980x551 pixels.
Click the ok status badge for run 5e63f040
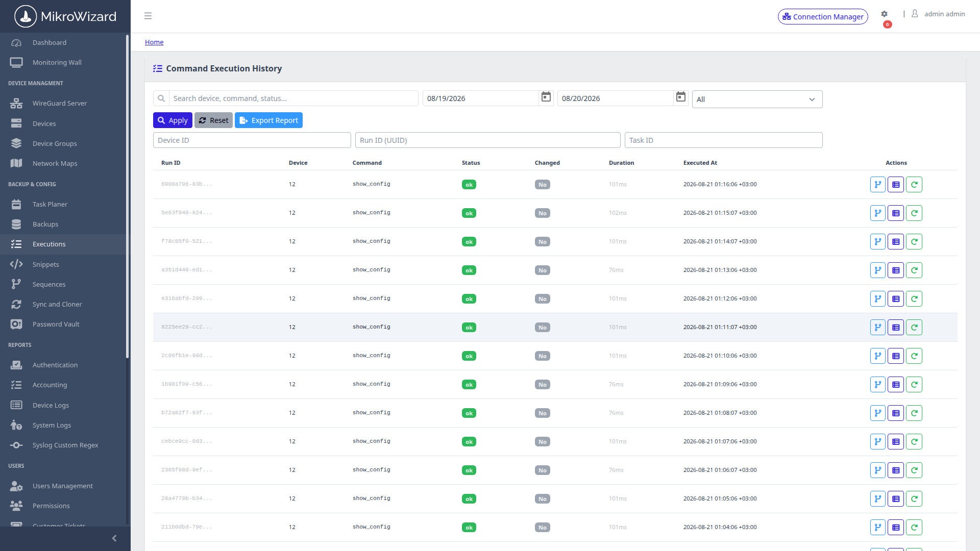pyautogui.click(x=469, y=213)
